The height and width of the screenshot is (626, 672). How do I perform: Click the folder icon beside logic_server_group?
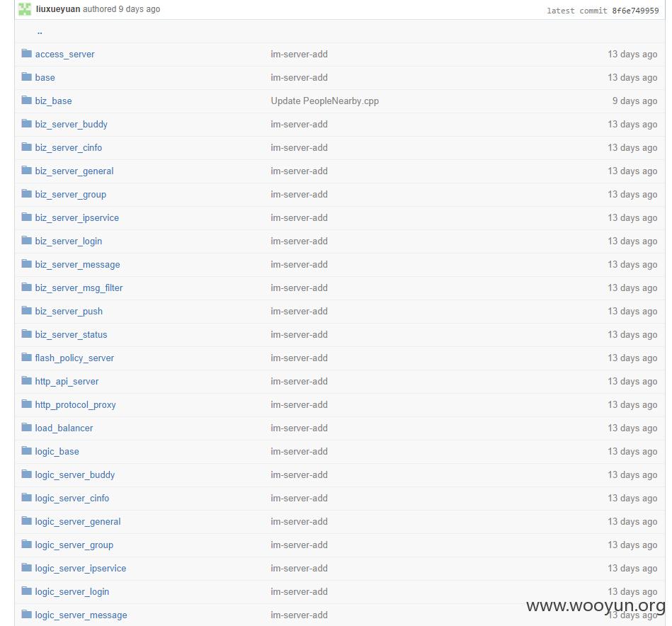tap(27, 544)
